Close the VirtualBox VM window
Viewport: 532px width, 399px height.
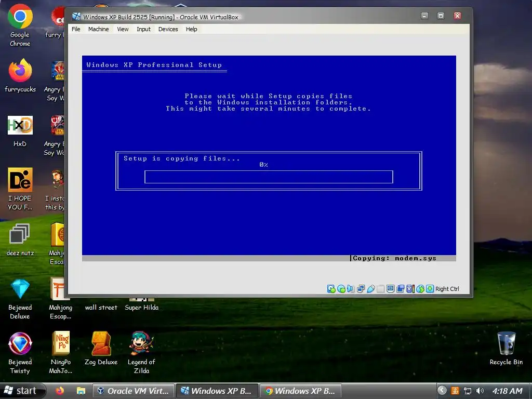point(457,16)
